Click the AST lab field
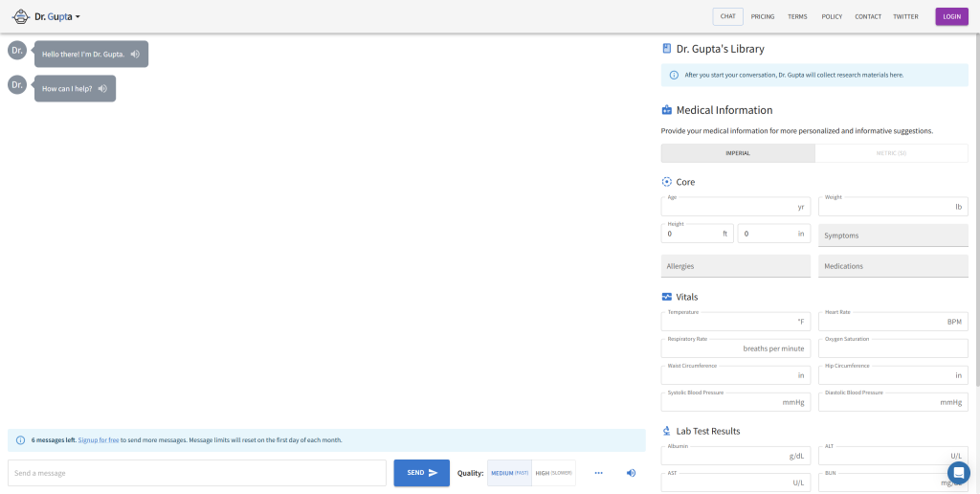This screenshot has width=980, height=494. point(736,483)
